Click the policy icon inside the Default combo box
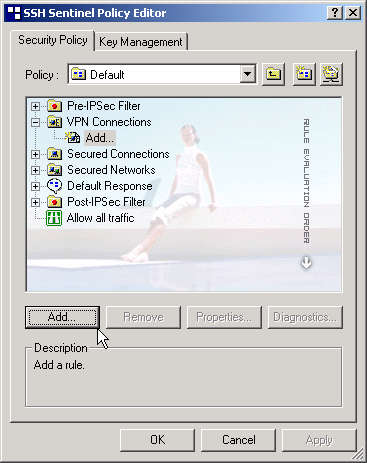The height and width of the screenshot is (463, 367). (79, 74)
